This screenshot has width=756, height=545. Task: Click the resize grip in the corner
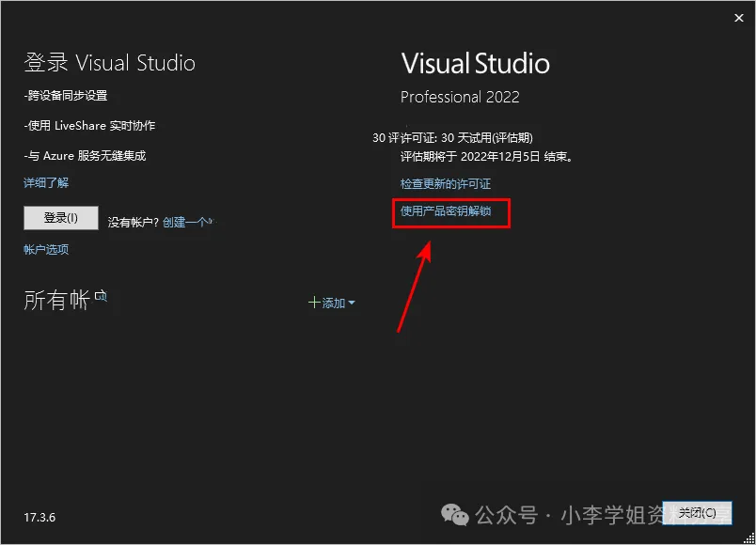[x=749, y=538]
